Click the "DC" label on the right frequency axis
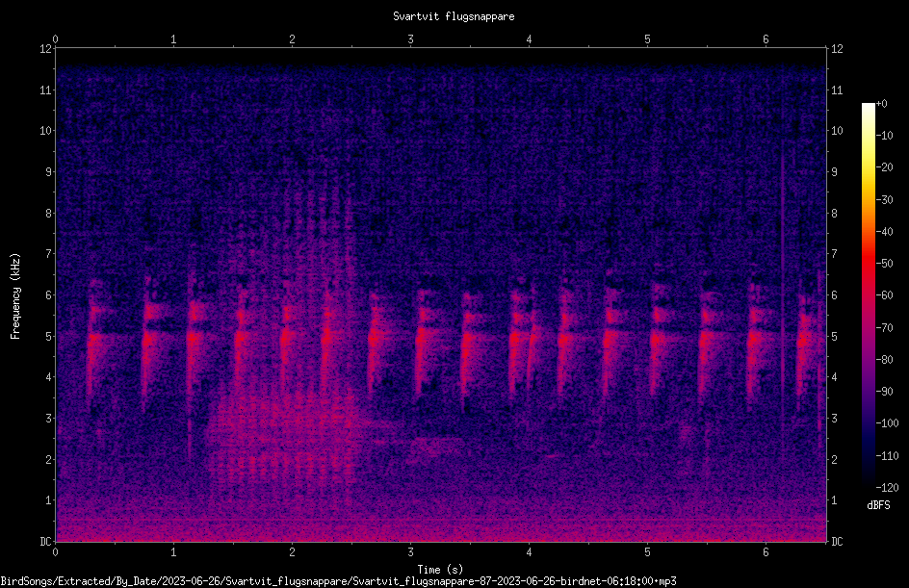This screenshot has width=909, height=588. pos(837,542)
